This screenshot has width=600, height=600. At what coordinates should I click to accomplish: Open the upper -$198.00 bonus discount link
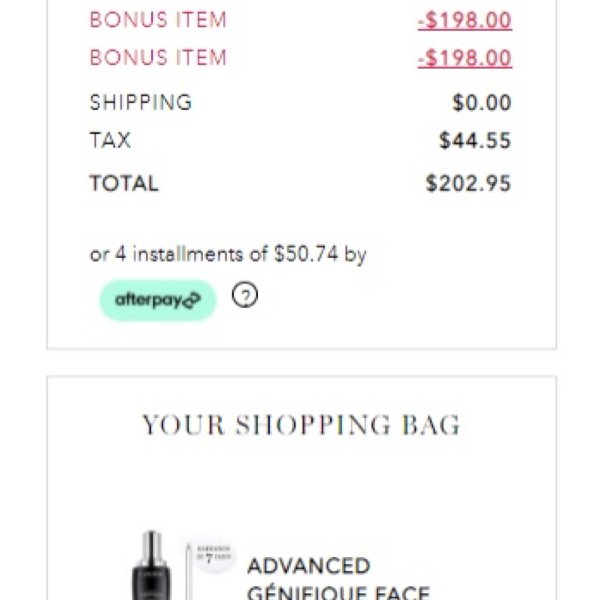coord(465,20)
